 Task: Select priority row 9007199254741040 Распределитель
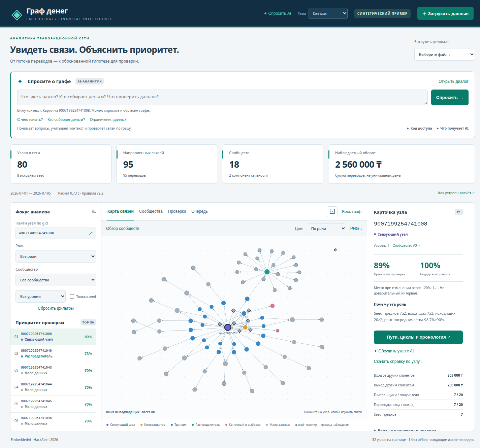click(x=53, y=354)
